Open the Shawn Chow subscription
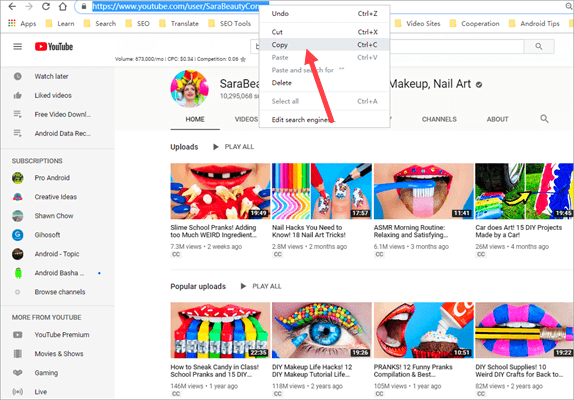The height and width of the screenshot is (400, 574). click(54, 216)
